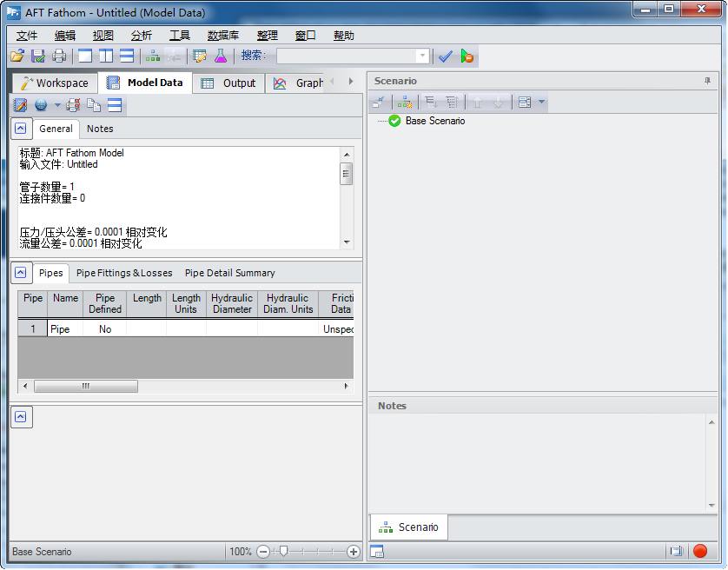Print using the printer toolbar icon
Screen dimensions: 728x570
click(x=59, y=56)
